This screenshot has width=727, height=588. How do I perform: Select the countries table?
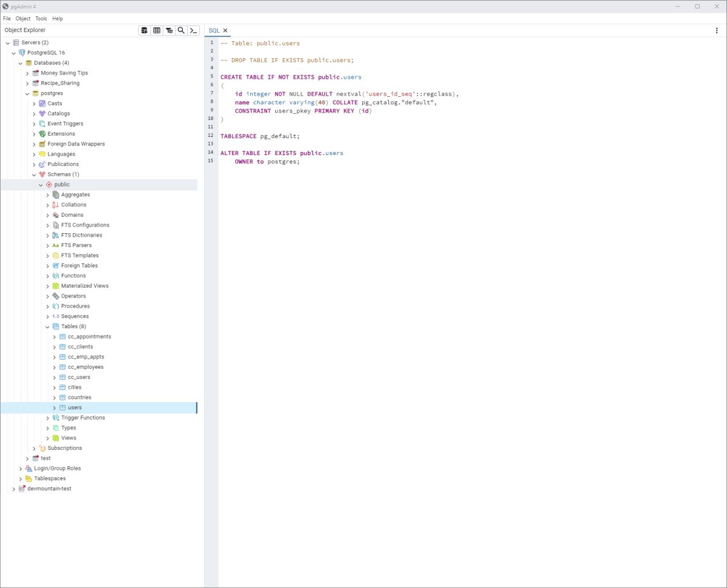79,397
